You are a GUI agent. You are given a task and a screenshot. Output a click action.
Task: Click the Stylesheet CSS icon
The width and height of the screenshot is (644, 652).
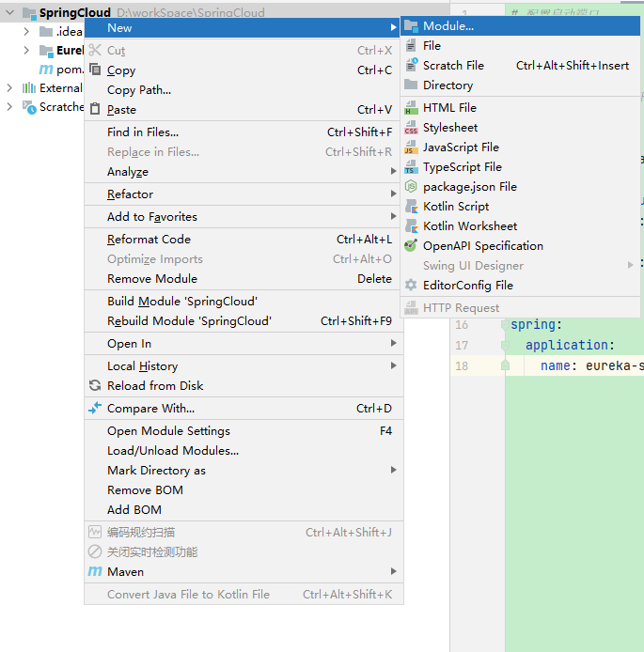coord(411,127)
